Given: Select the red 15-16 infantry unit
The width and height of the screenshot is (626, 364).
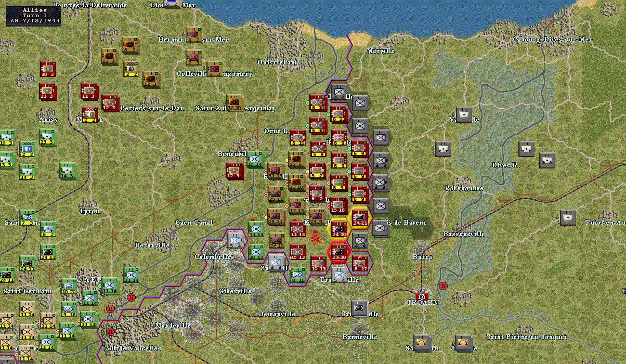Looking at the screenshot, I should coord(338,205).
